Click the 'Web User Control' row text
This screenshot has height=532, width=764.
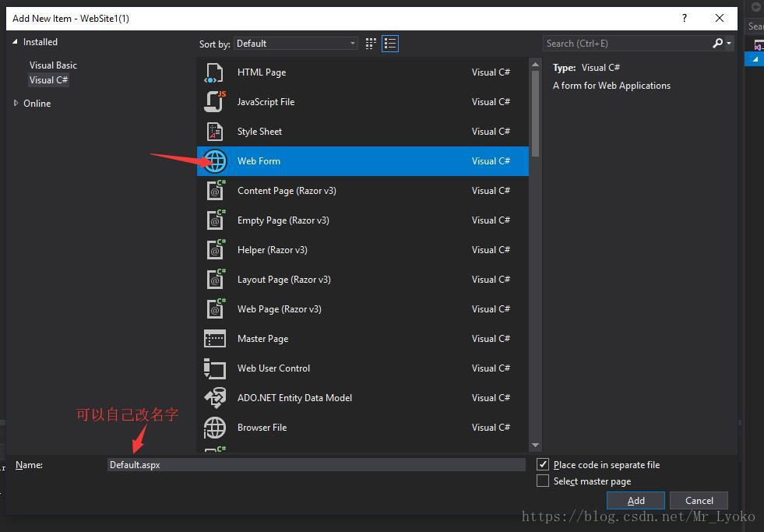click(x=273, y=368)
